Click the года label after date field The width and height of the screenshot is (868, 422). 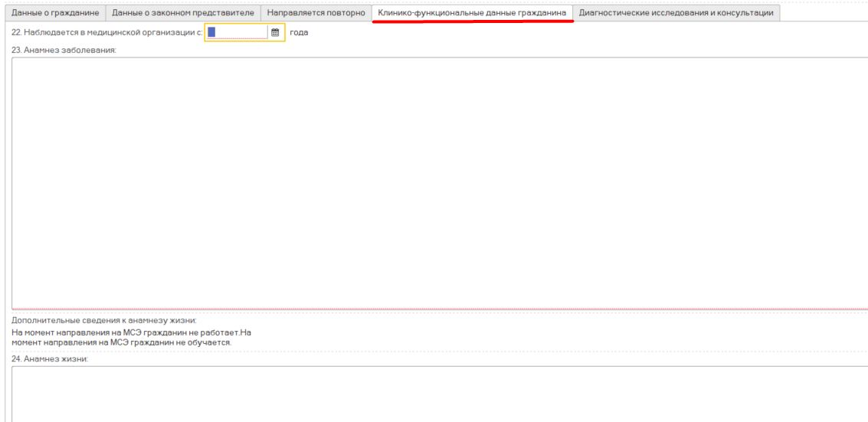pos(299,33)
